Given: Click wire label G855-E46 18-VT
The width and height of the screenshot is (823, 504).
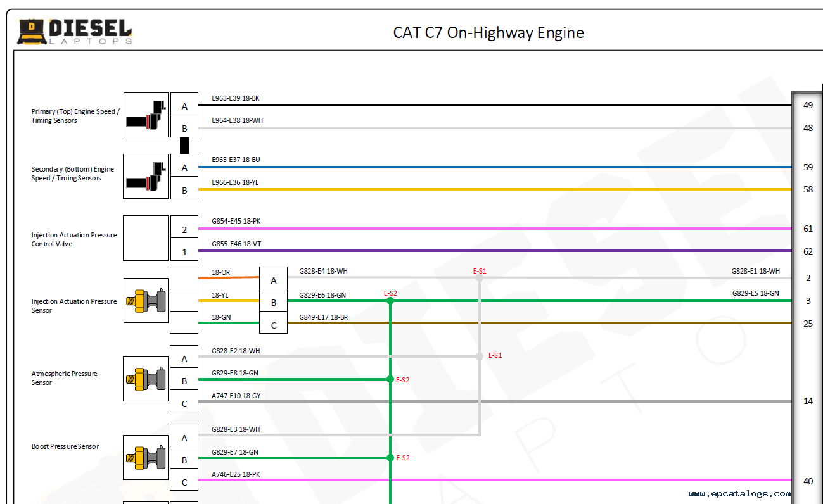Looking at the screenshot, I should [236, 243].
